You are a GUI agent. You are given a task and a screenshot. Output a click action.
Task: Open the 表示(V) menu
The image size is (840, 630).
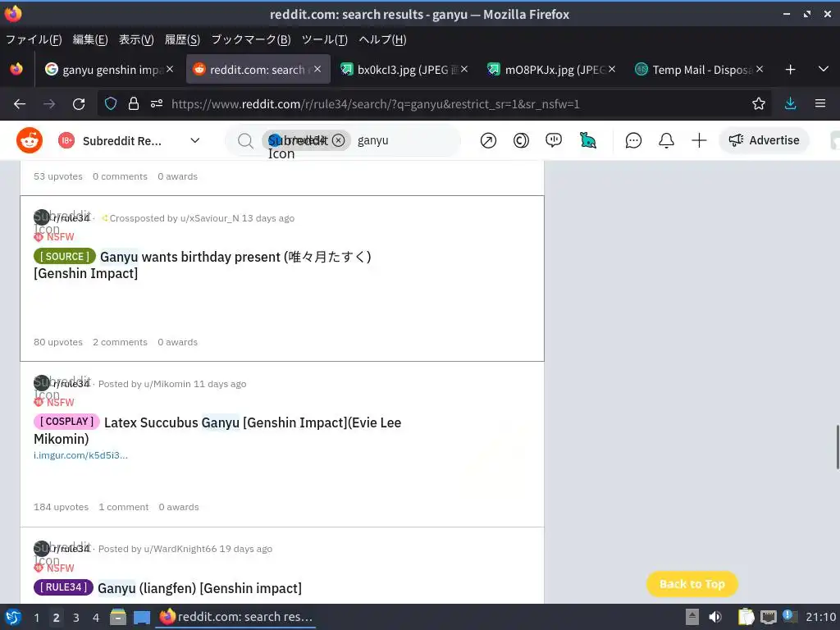(x=136, y=39)
